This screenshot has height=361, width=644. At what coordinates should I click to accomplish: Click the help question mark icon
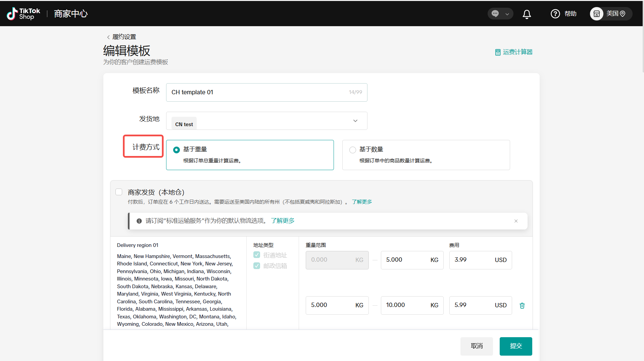[555, 14]
